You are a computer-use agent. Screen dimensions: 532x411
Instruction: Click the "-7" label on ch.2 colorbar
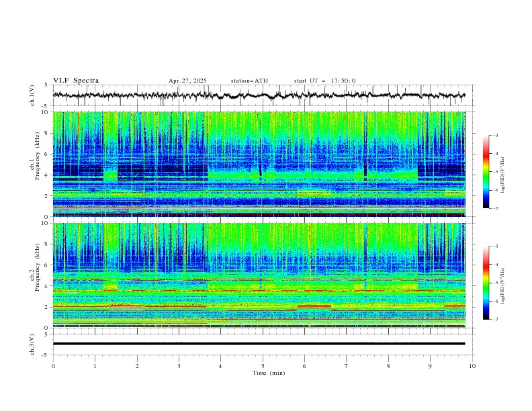tap(495, 319)
